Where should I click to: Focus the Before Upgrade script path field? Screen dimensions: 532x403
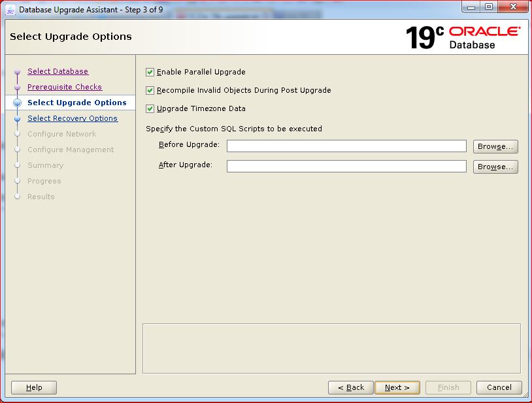(346, 146)
